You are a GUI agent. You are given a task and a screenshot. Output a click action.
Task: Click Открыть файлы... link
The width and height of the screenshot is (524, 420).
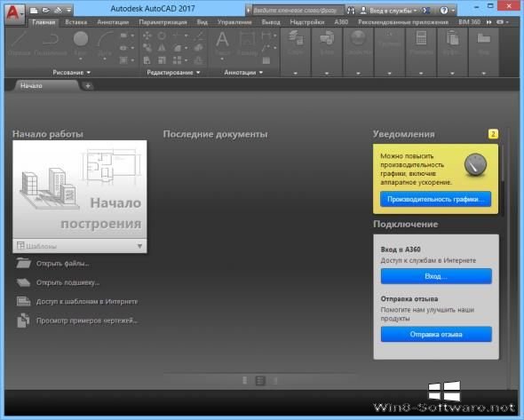(62, 264)
